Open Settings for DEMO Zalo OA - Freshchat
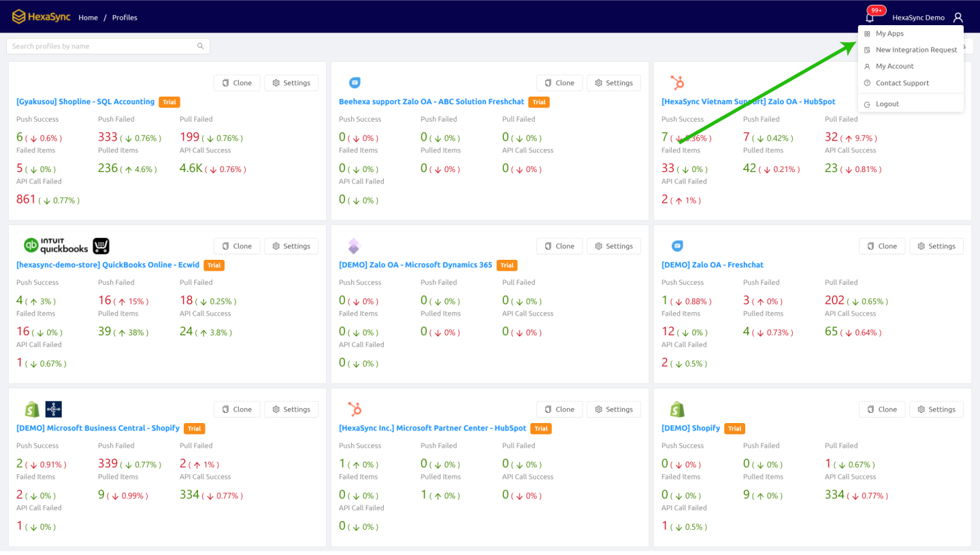980x555 pixels. [x=936, y=246]
